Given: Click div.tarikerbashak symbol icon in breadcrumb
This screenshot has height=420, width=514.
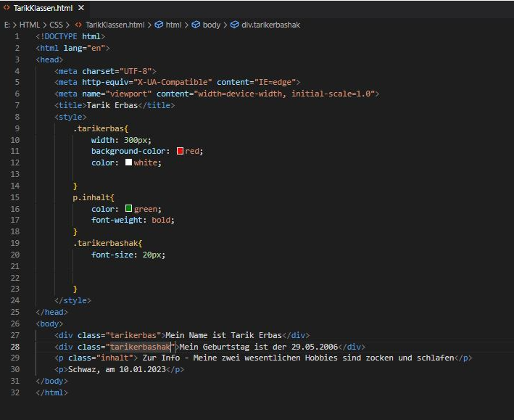Looking at the screenshot, I should click(x=235, y=25).
